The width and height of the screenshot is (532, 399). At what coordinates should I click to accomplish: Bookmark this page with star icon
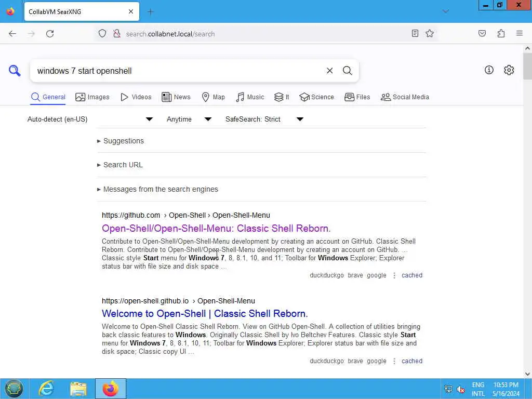click(x=430, y=34)
